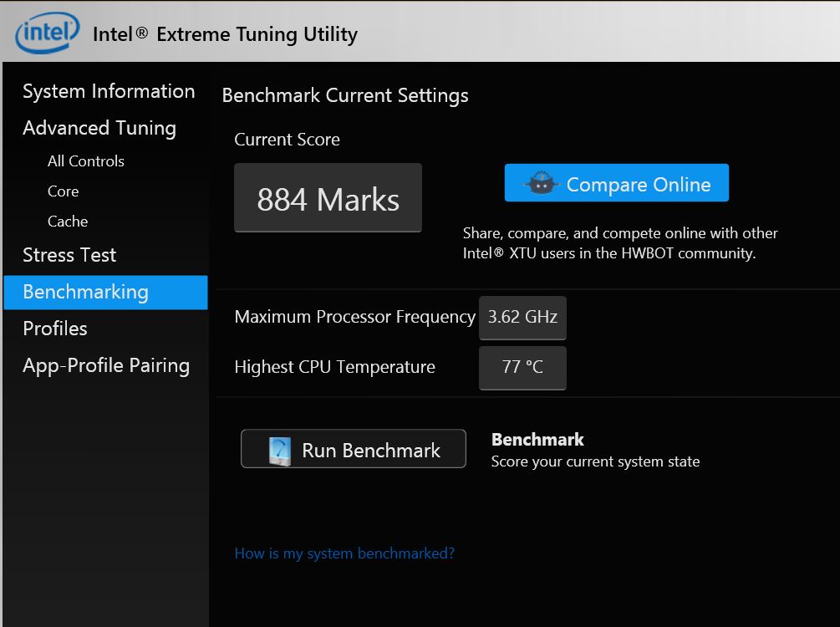Click the HWBOT community description text
840x627 pixels.
point(620,242)
